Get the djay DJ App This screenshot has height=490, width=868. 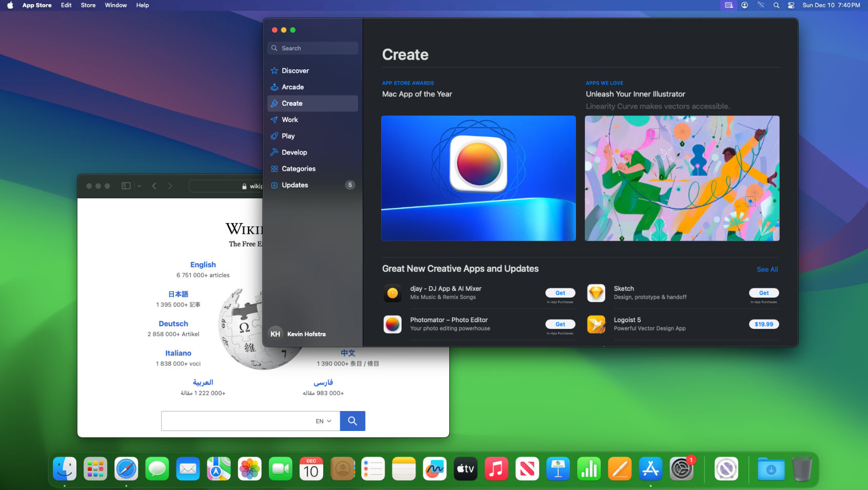[x=560, y=292]
